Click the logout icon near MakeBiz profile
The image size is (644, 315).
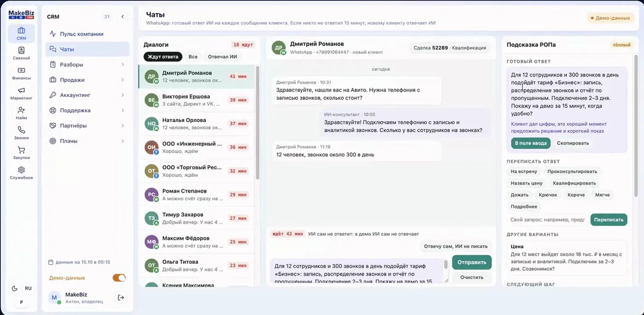click(x=121, y=297)
